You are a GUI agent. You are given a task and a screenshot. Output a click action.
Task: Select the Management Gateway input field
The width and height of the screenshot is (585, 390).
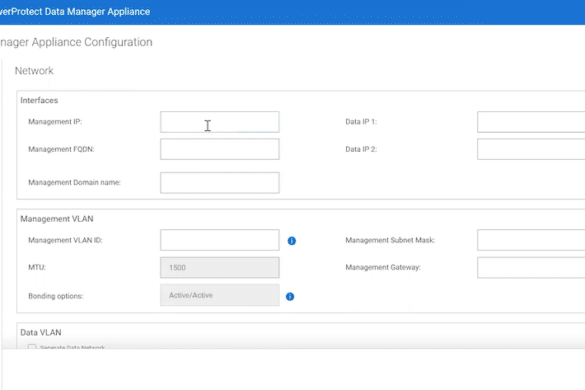pyautogui.click(x=531, y=267)
